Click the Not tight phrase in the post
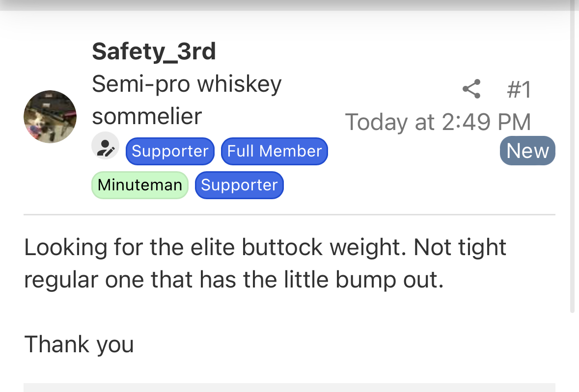The width and height of the screenshot is (579, 392). click(460, 247)
